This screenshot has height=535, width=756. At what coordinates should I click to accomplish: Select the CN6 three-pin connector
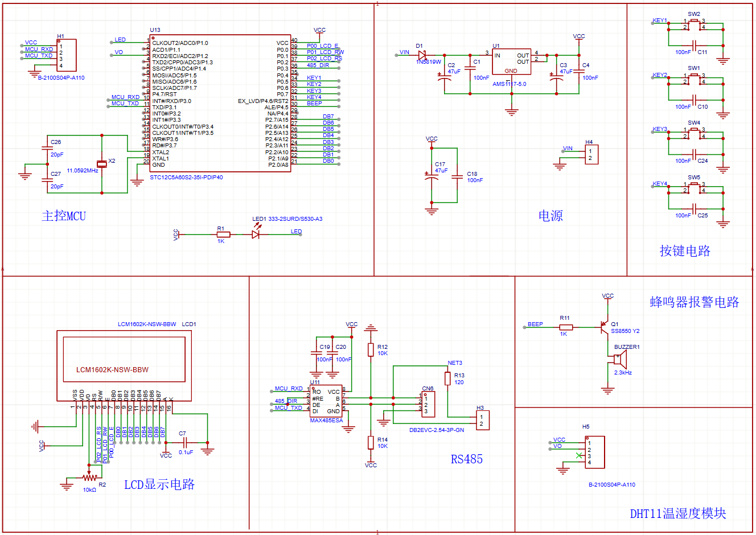click(x=428, y=404)
